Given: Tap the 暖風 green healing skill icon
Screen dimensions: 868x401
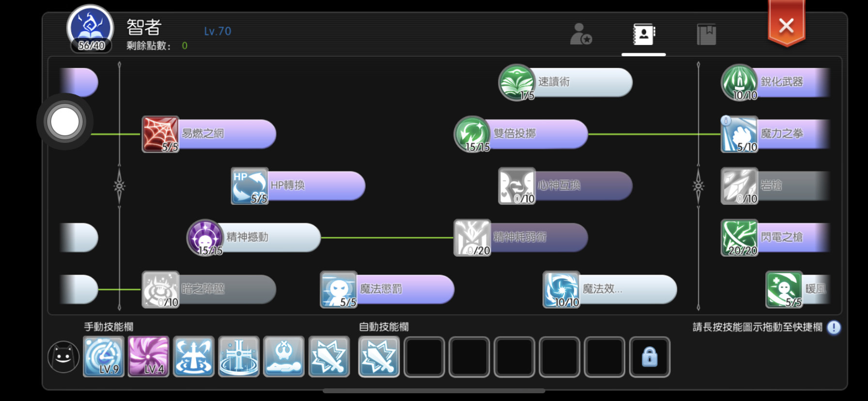Looking at the screenshot, I should [x=784, y=290].
